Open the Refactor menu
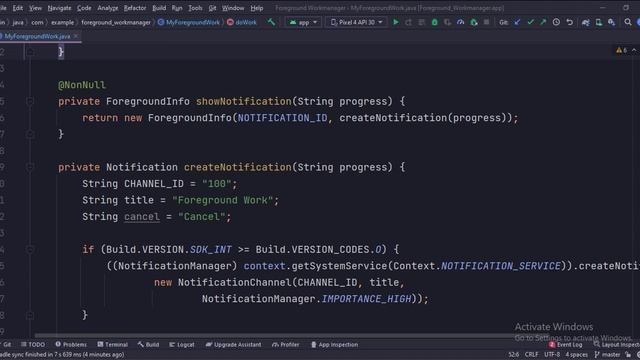The height and width of the screenshot is (360, 640). tap(135, 8)
